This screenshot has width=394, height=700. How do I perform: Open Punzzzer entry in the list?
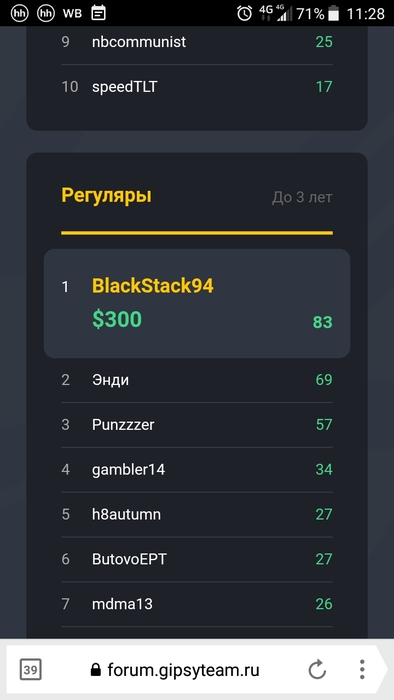(197, 425)
